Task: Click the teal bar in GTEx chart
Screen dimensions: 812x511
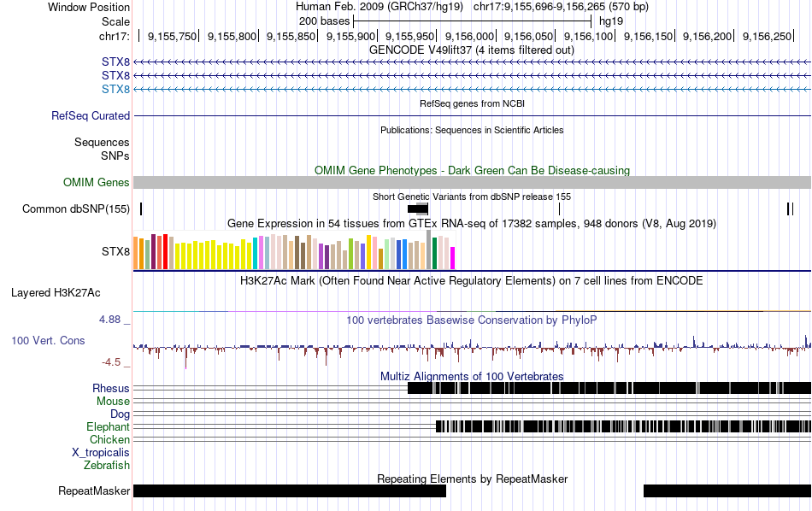Action: pos(256,253)
